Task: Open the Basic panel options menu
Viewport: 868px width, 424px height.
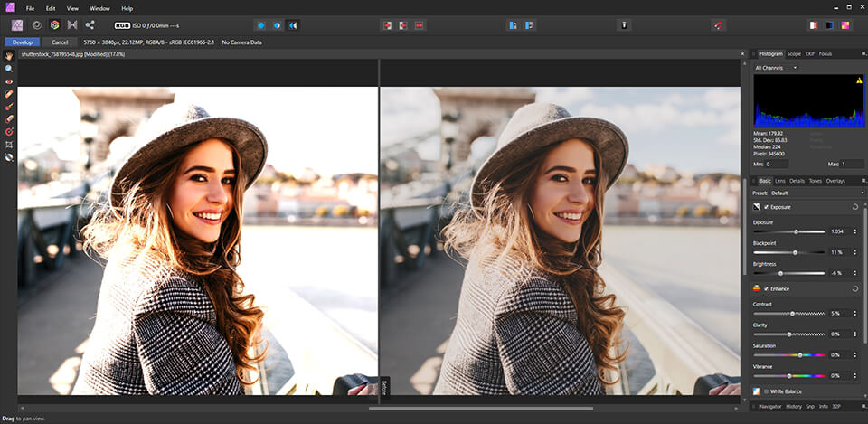Action: pos(863,181)
